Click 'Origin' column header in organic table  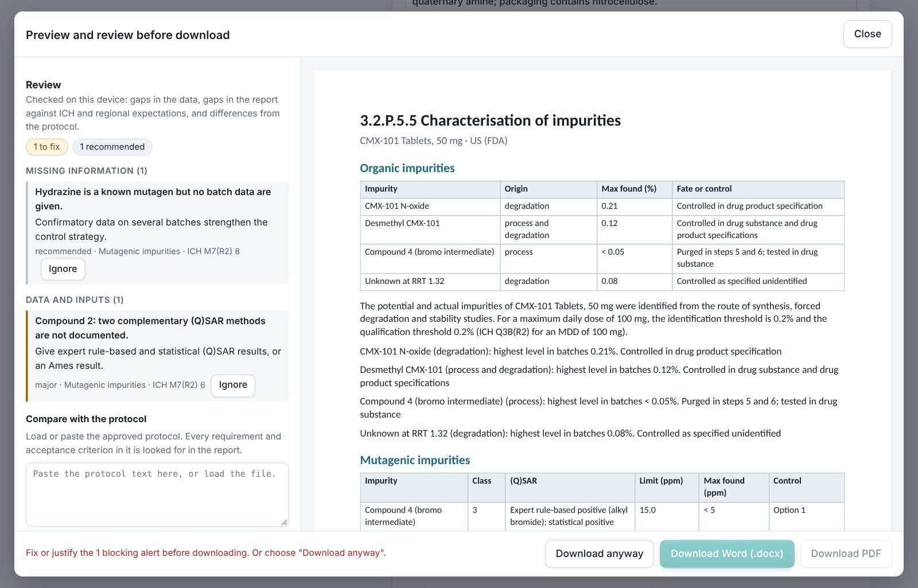[x=548, y=189]
